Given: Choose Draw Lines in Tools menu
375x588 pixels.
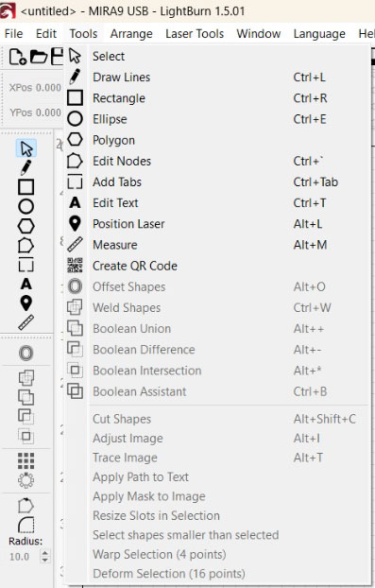Looking at the screenshot, I should (216, 78).
